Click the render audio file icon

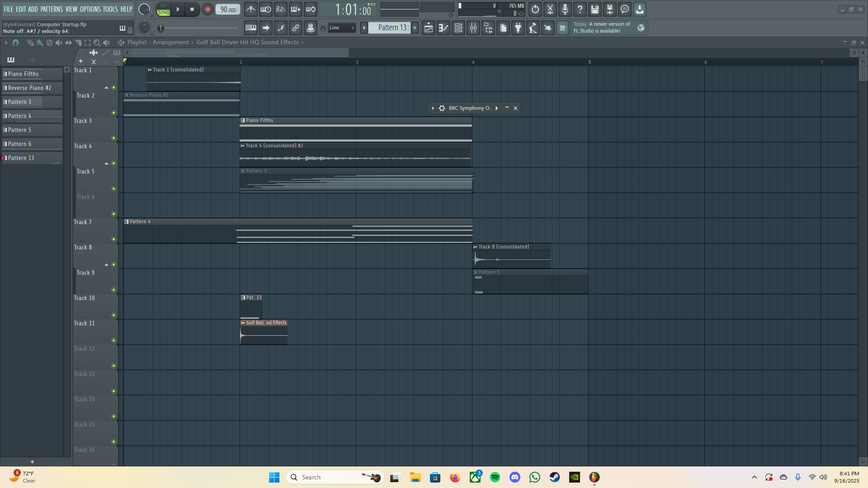point(610,9)
